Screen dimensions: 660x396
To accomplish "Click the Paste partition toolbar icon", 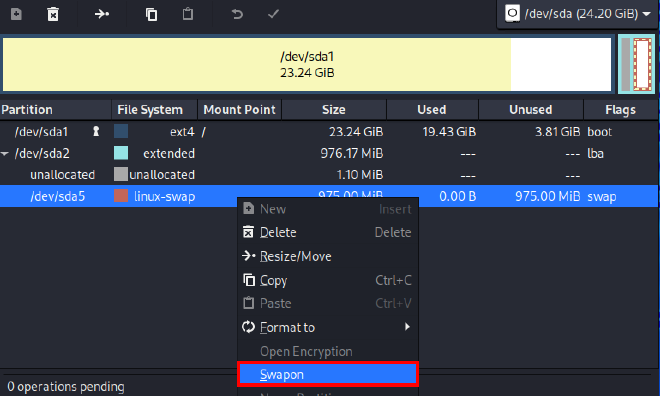I will (x=188, y=14).
